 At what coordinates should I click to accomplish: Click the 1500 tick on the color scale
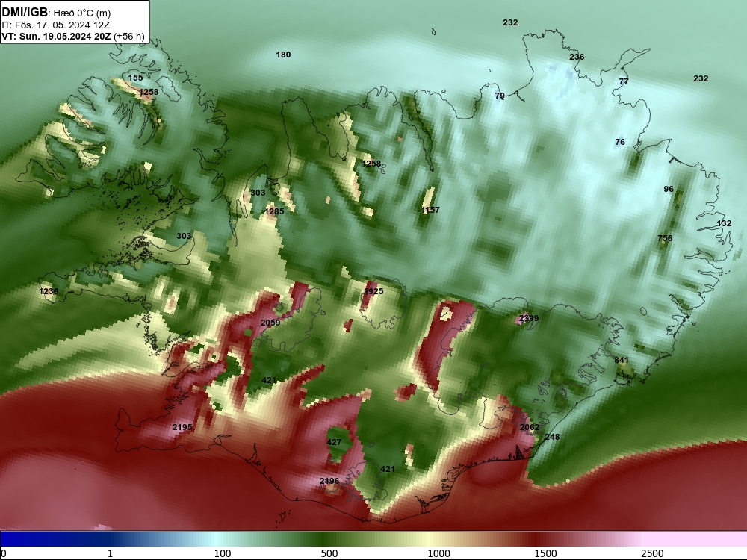coord(545,553)
